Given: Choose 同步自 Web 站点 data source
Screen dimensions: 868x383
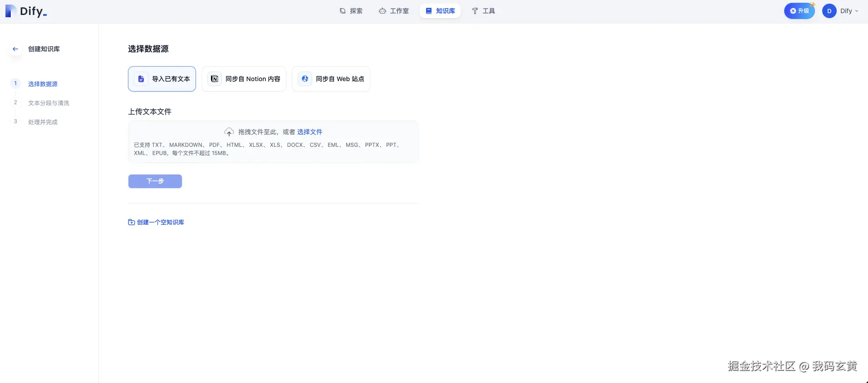Looking at the screenshot, I should [331, 79].
